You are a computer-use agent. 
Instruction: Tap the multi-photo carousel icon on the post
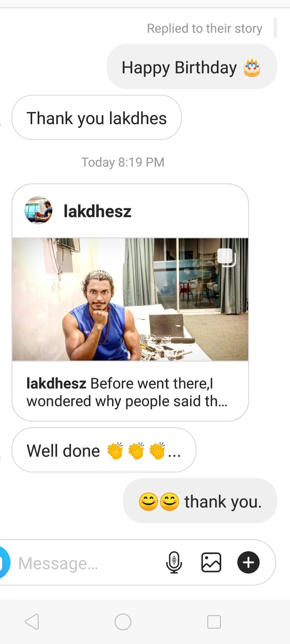click(226, 257)
